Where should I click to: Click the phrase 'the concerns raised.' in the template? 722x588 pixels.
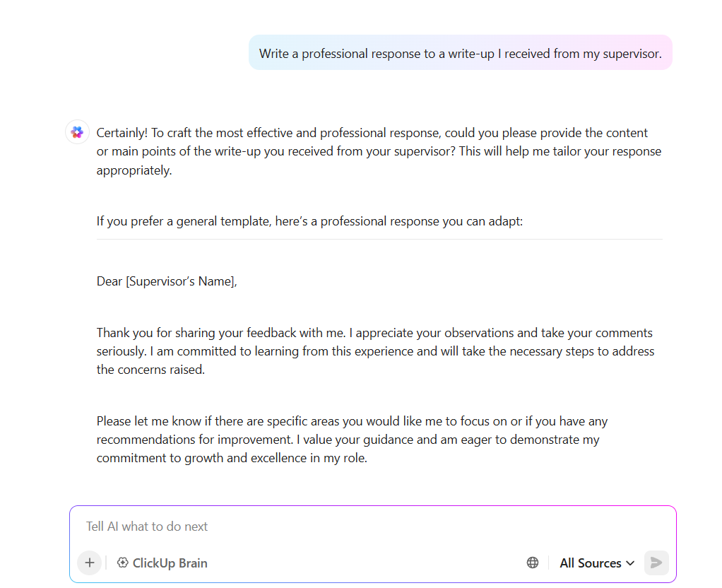tap(150, 370)
